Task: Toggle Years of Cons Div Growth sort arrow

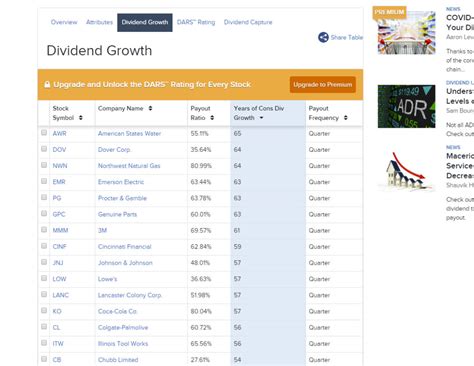Action: 261,118
